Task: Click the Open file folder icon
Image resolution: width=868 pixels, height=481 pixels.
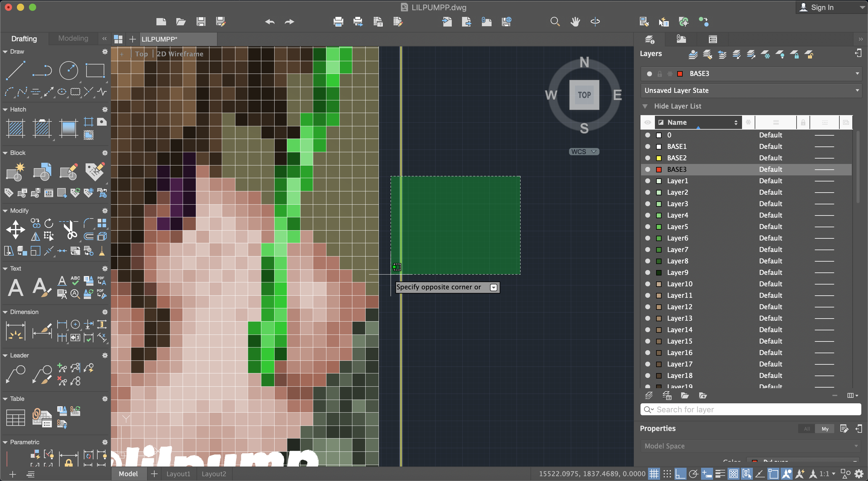Action: pyautogui.click(x=181, y=22)
